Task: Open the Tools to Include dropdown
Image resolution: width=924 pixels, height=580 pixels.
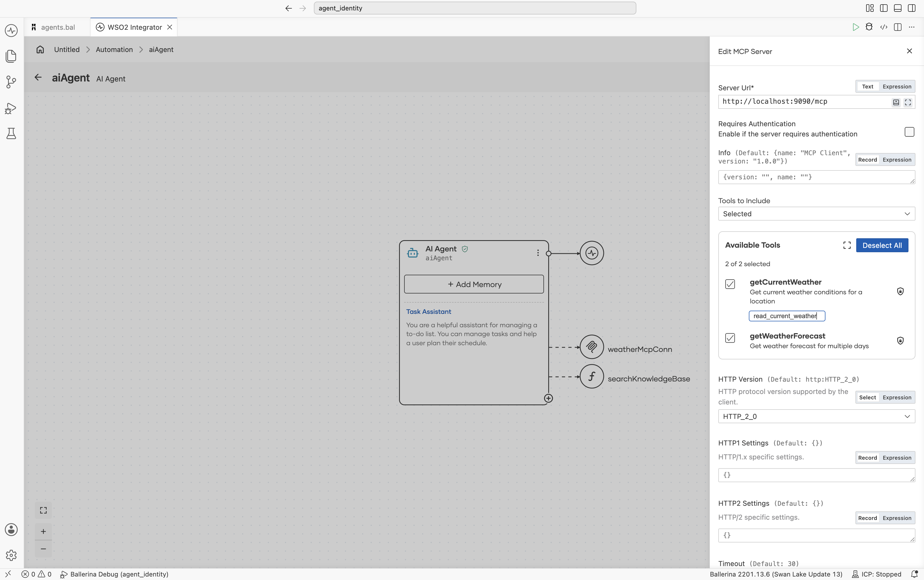Action: [x=816, y=214]
